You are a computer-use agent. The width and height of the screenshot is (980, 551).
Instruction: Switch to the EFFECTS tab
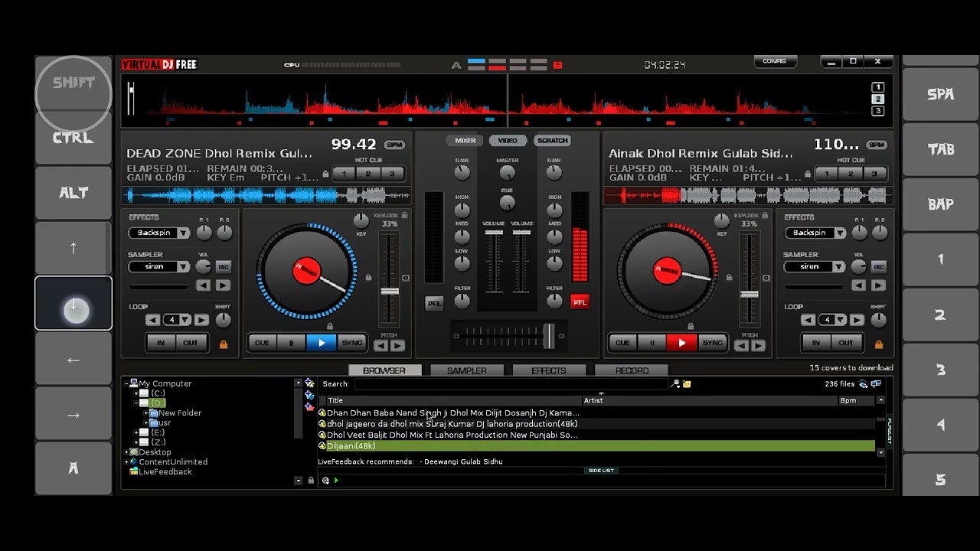[549, 370]
